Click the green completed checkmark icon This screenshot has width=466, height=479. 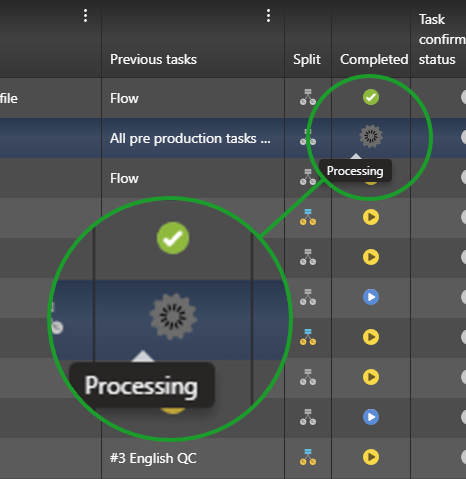pos(371,97)
